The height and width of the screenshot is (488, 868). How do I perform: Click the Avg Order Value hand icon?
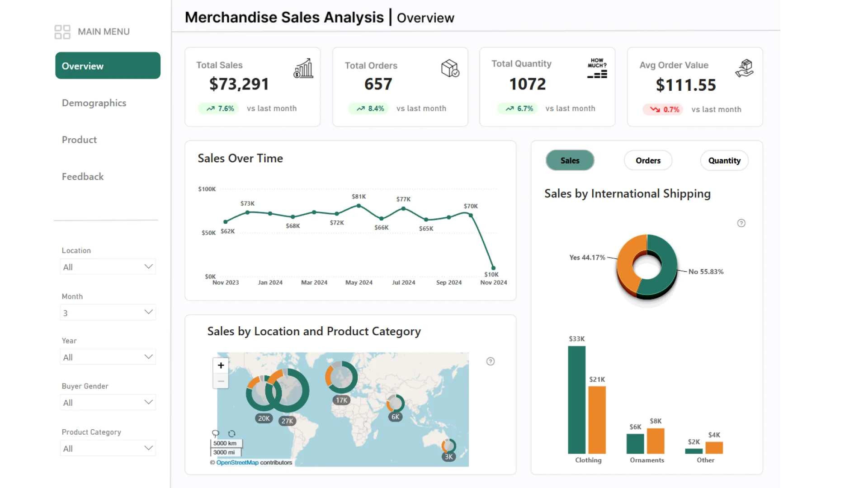[x=744, y=68]
